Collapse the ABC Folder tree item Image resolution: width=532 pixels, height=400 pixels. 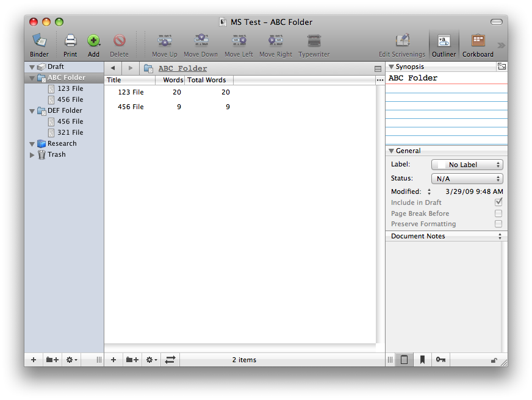click(32, 78)
